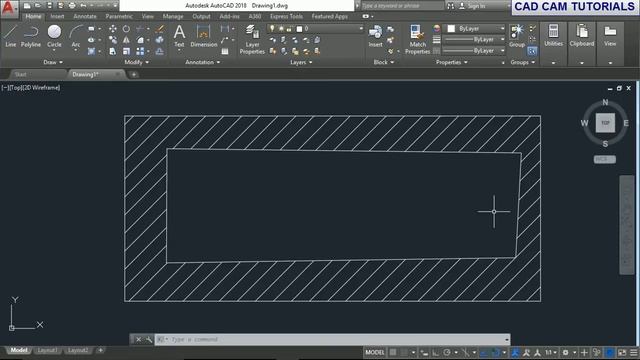The height and width of the screenshot is (360, 640).
Task: Toggle drawing grid display in status bar
Action: point(393,352)
